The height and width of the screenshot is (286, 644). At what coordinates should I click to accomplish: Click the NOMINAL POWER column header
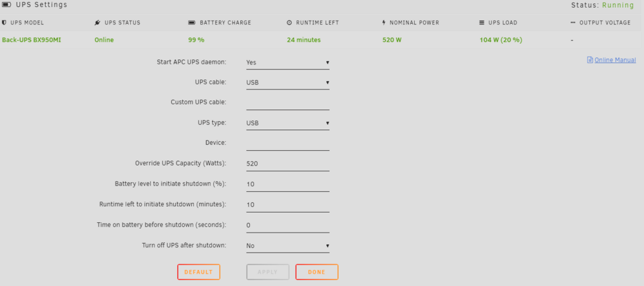click(x=414, y=23)
